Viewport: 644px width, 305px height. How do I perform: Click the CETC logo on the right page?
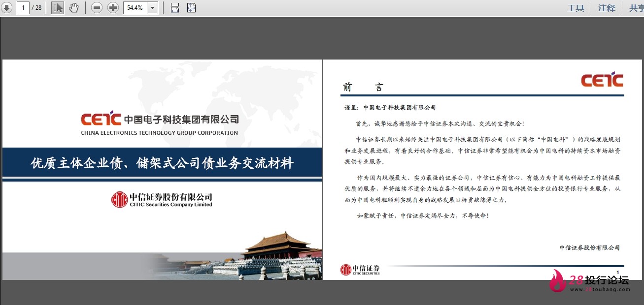point(602,80)
